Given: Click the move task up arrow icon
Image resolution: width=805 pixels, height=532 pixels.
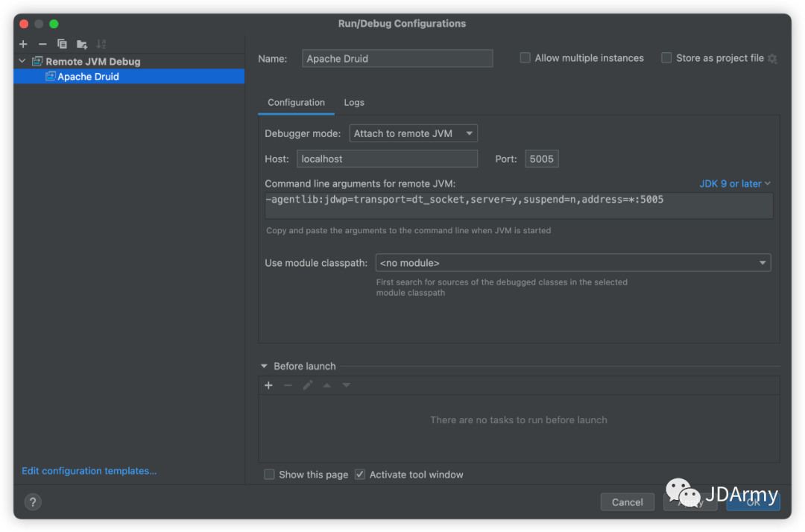Looking at the screenshot, I should (327, 385).
